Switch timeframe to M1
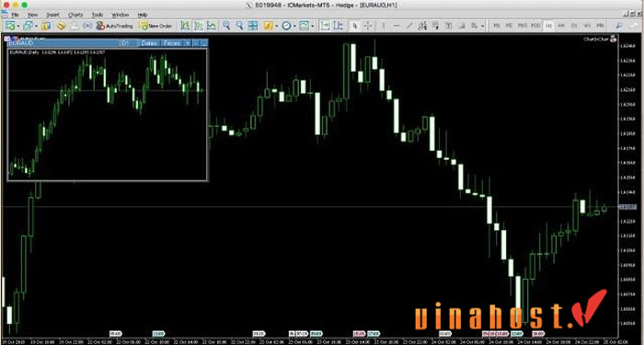The image size is (644, 345). tap(497, 26)
